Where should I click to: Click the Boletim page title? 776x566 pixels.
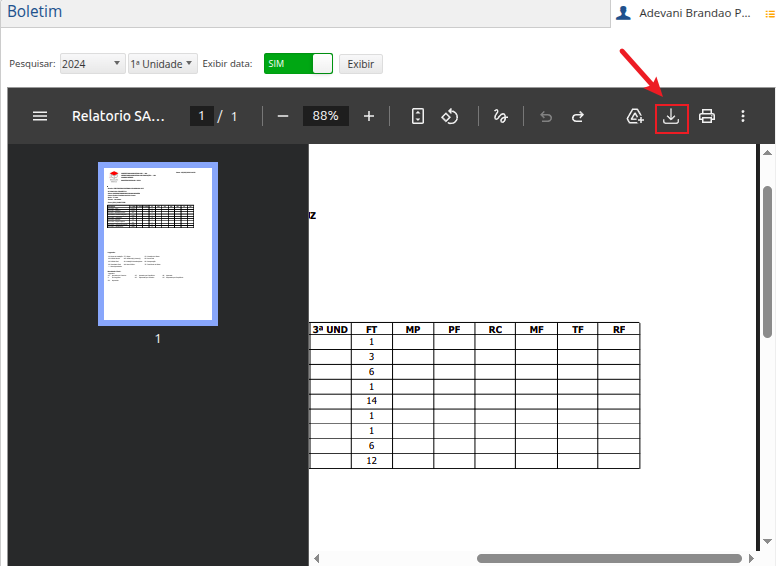35,11
